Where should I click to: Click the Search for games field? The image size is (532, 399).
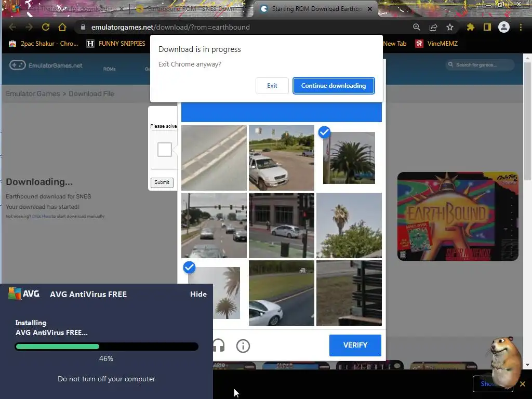(480, 64)
